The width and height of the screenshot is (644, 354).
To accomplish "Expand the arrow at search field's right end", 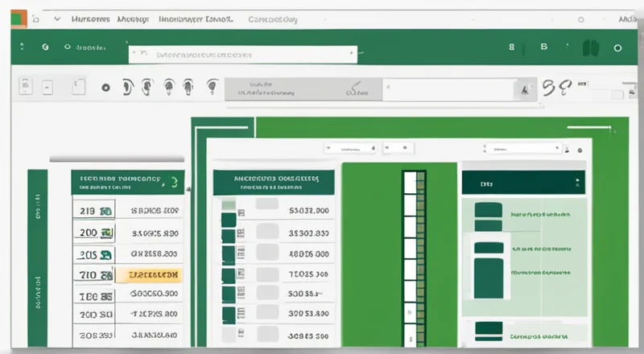I will 351,55.
